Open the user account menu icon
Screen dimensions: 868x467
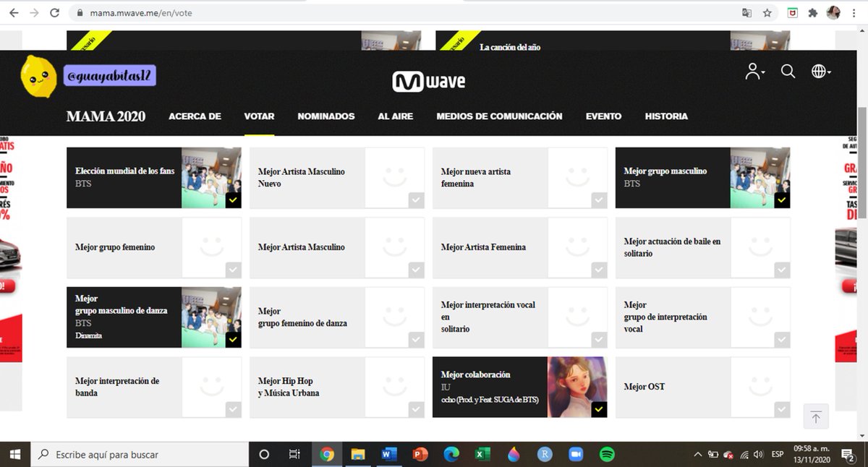click(754, 71)
